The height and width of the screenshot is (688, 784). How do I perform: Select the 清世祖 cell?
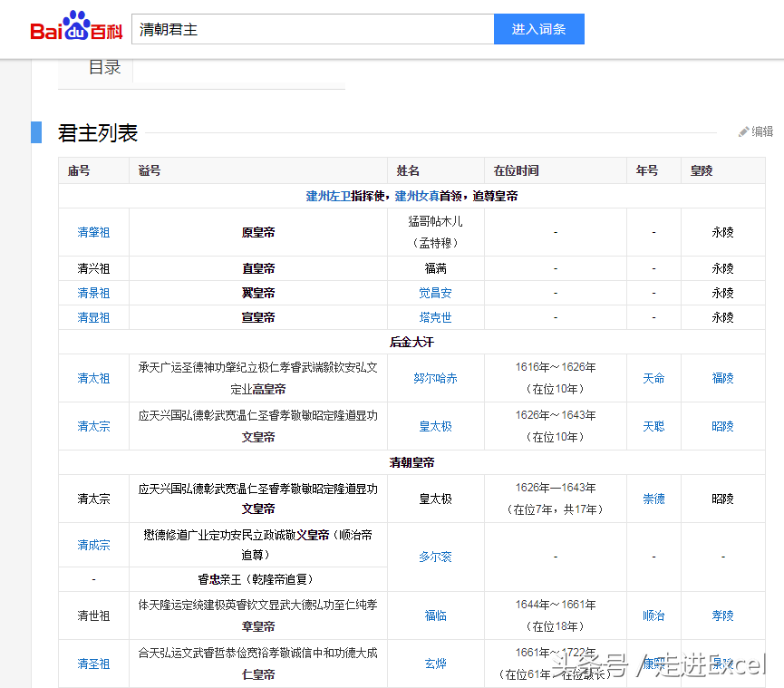[x=93, y=616]
